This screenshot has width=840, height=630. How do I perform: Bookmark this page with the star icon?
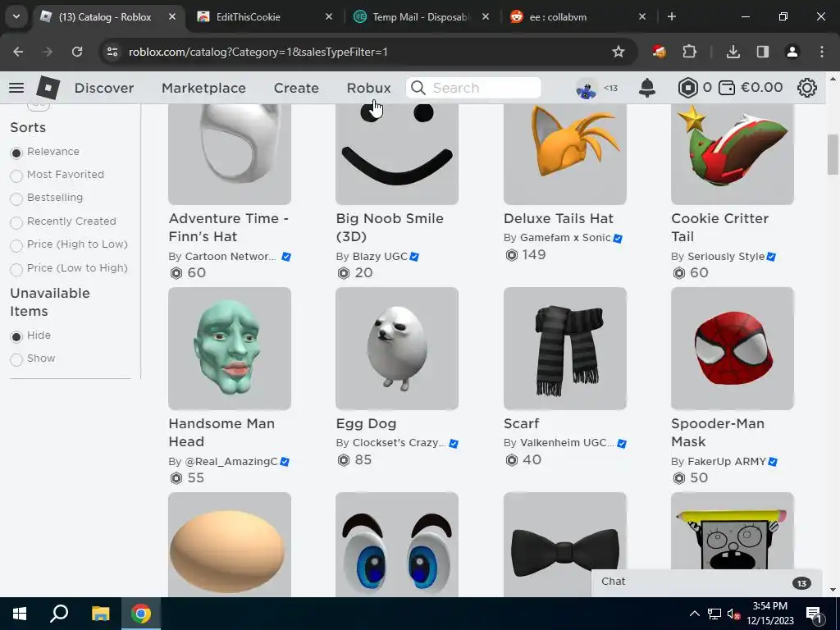pos(619,52)
